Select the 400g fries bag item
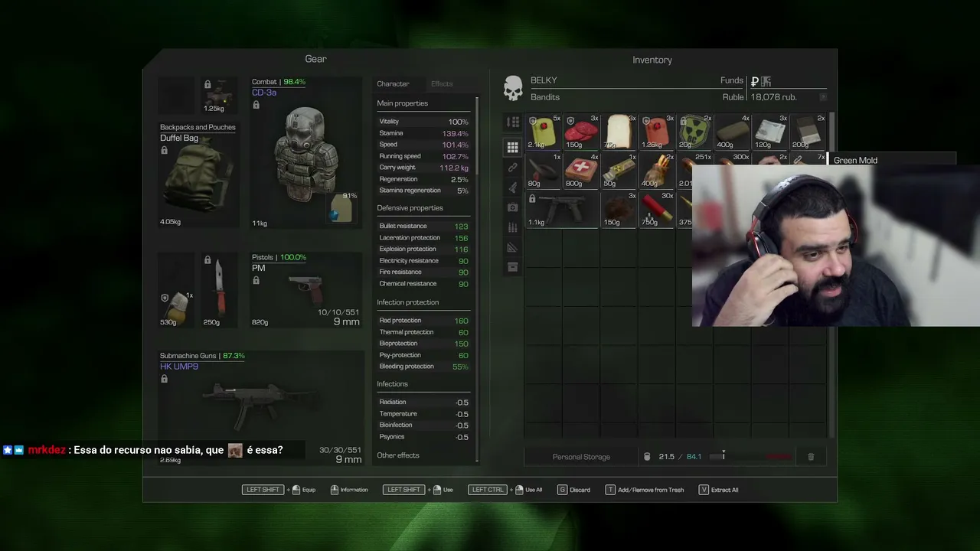The width and height of the screenshot is (980, 551). click(656, 170)
